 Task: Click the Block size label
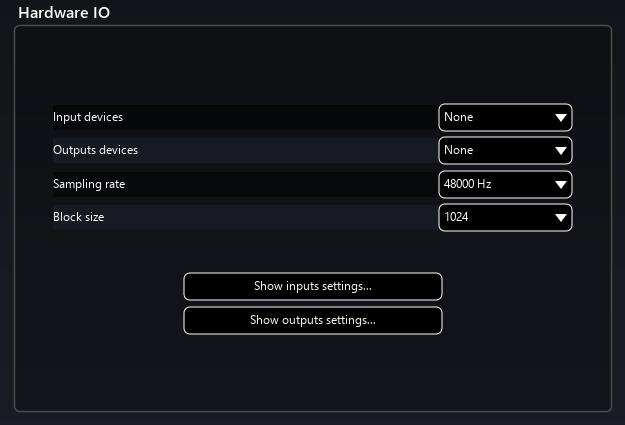click(78, 217)
